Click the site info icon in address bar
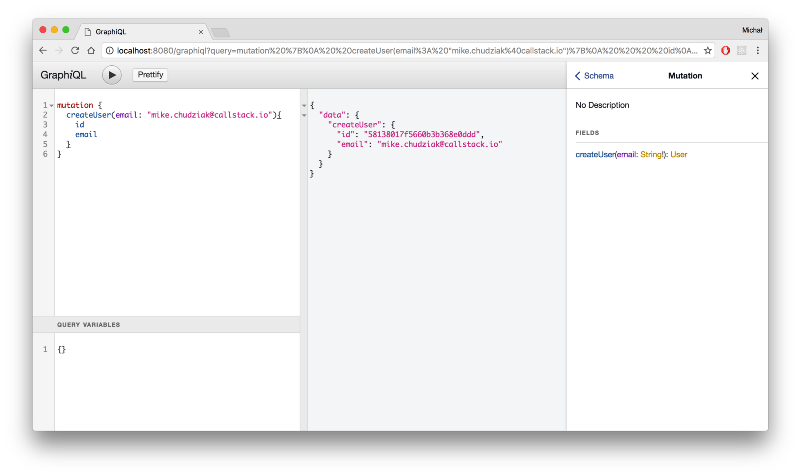Image resolution: width=800 pixels, height=476 pixels. pyautogui.click(x=109, y=51)
